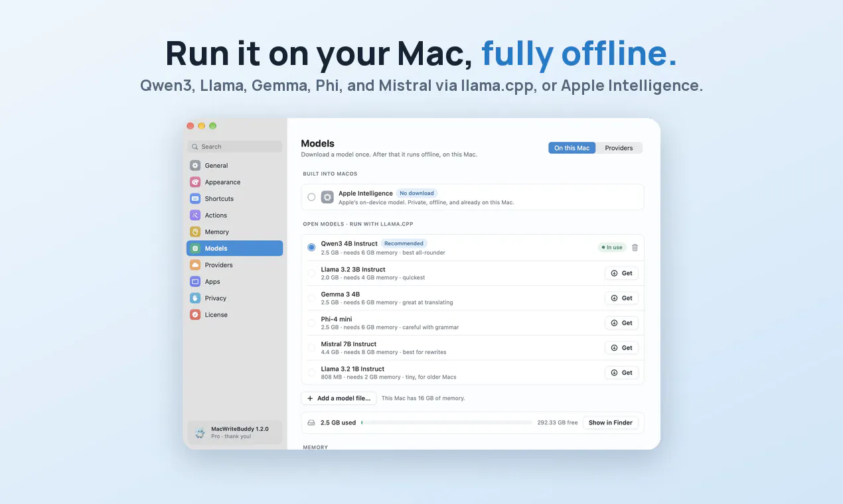Image resolution: width=843 pixels, height=504 pixels.
Task: Click the Recommended badge on Qwen3
Action: click(404, 243)
